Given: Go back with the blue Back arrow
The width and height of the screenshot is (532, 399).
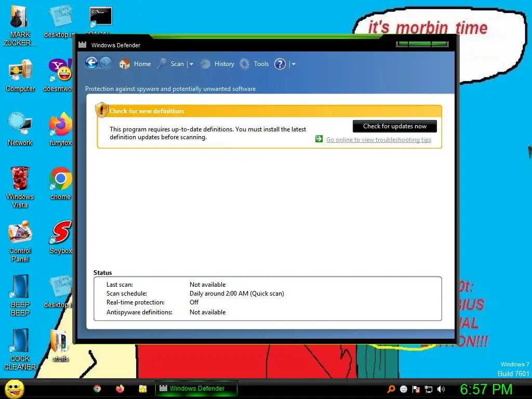Looking at the screenshot, I should click(x=91, y=63).
